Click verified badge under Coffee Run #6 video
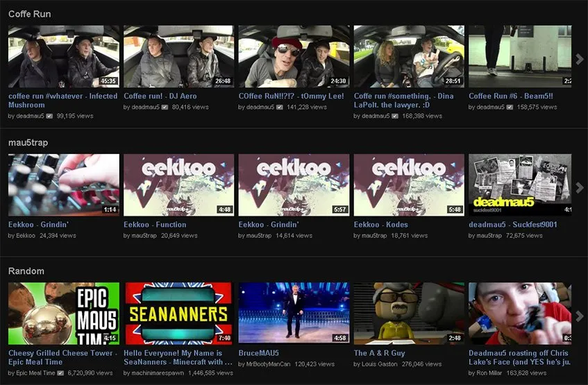This screenshot has width=588, height=385. click(510, 108)
